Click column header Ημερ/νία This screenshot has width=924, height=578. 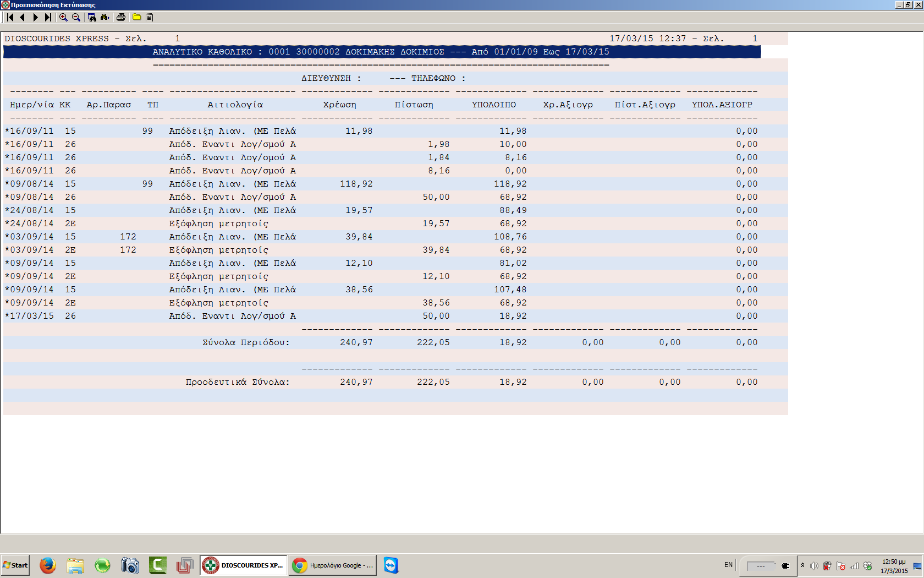(32, 105)
